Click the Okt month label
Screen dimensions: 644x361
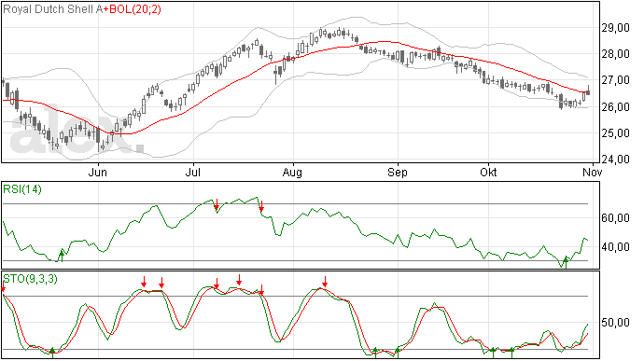[488, 172]
